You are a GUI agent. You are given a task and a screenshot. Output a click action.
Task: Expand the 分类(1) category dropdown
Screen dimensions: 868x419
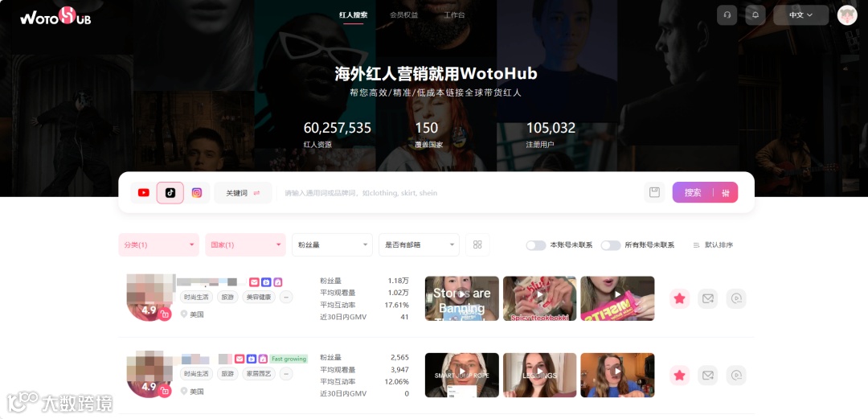(159, 244)
